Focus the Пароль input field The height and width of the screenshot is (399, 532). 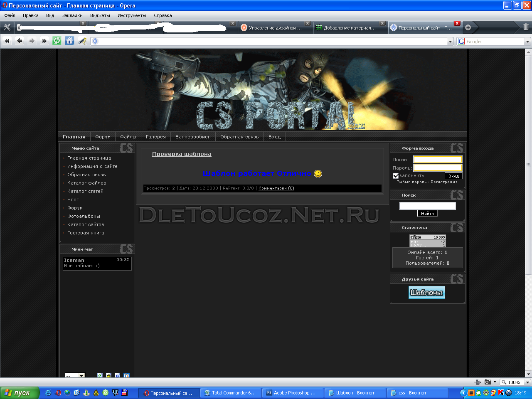tap(438, 168)
